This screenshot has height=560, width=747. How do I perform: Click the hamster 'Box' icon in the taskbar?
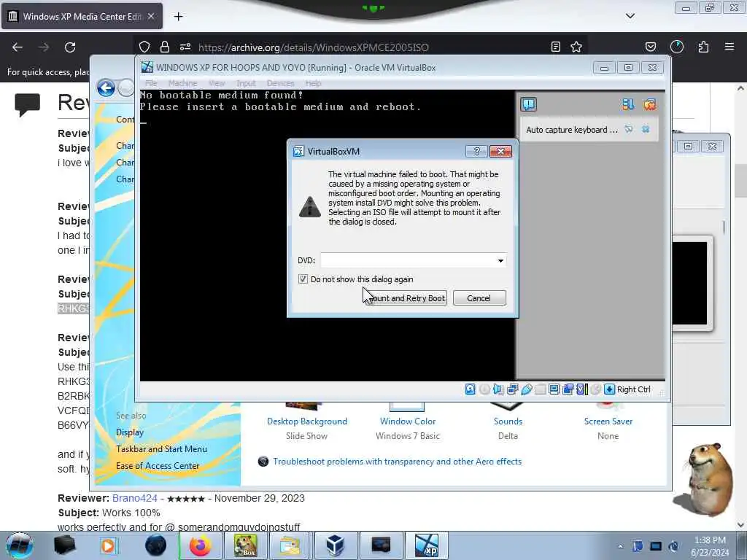click(245, 545)
